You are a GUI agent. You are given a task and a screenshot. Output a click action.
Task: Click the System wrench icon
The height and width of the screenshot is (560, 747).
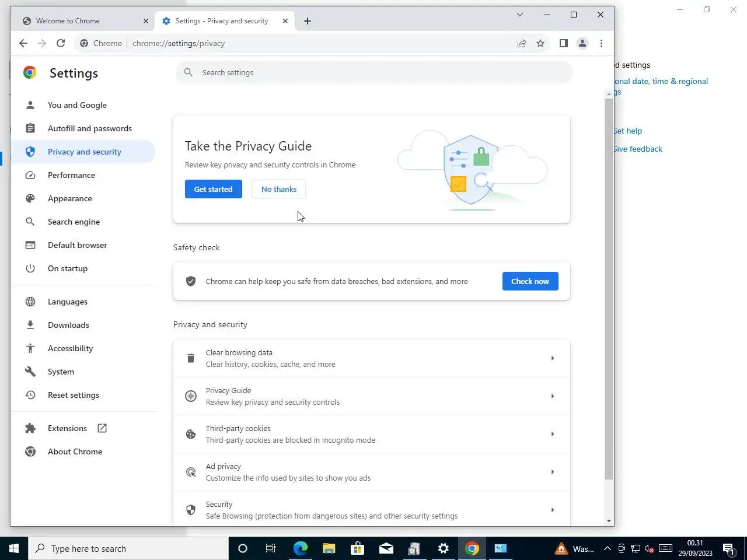tap(30, 372)
